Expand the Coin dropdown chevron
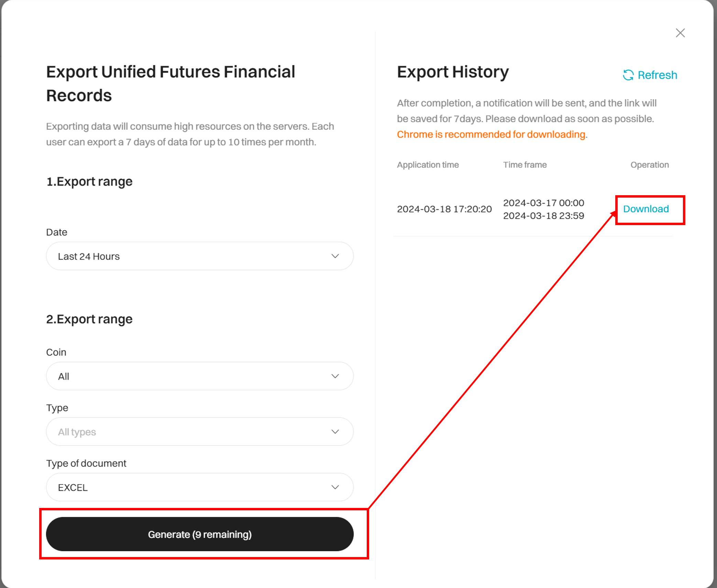 (335, 376)
